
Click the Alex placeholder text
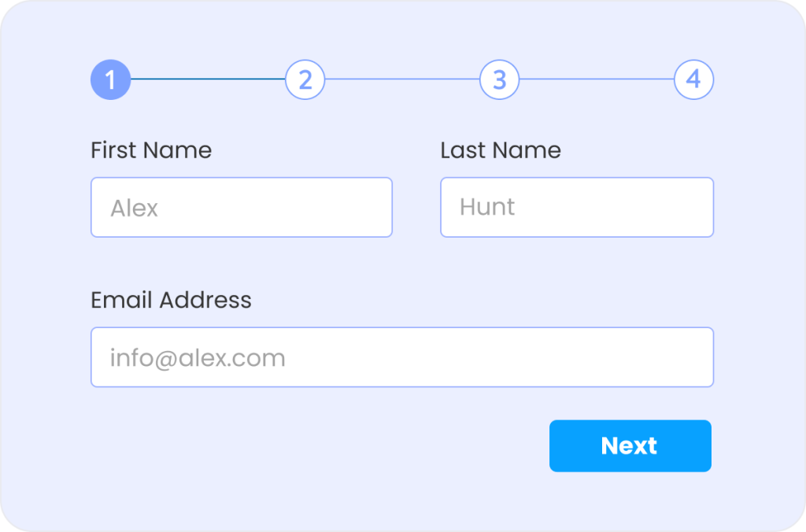point(134,209)
